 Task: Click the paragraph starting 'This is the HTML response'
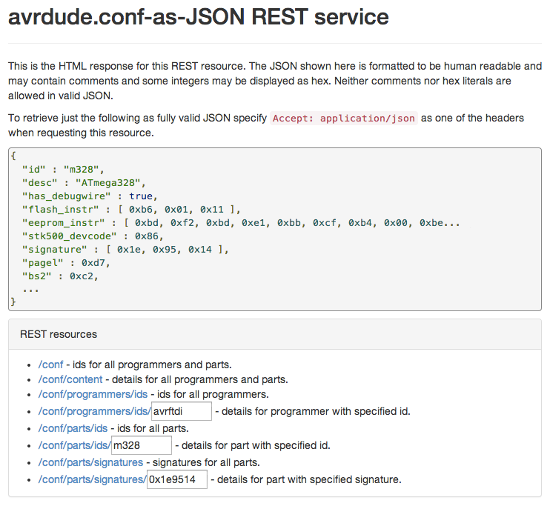point(275,81)
